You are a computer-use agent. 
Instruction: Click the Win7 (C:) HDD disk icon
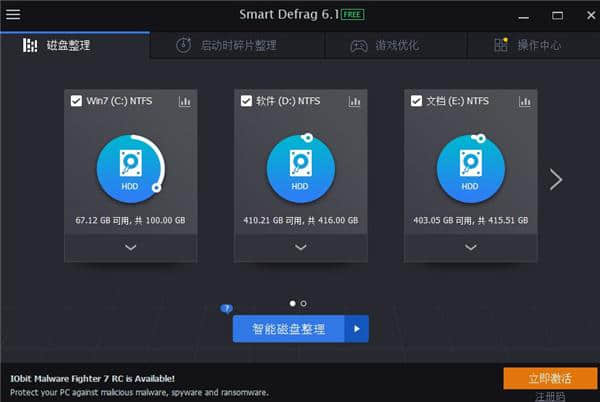(131, 166)
